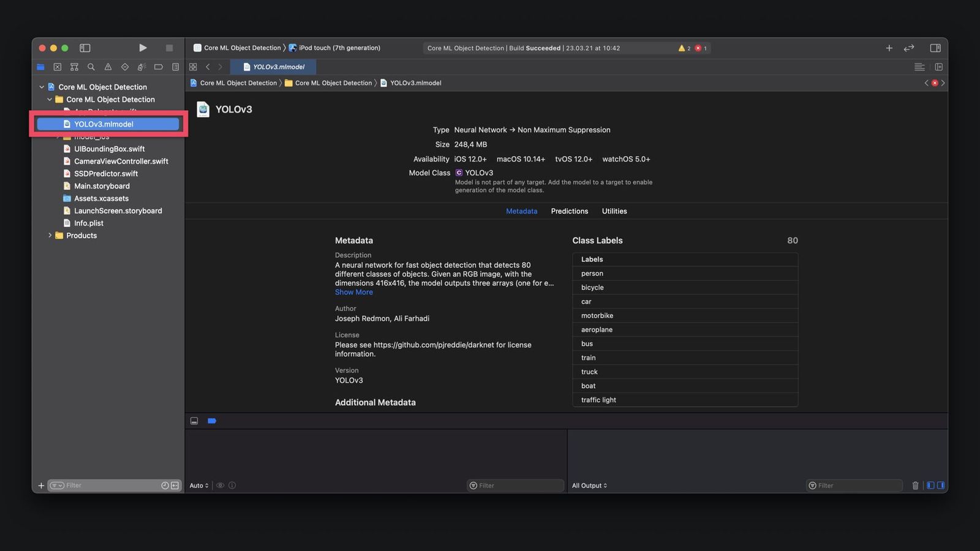Click the code review arrows icon
Image resolution: width=980 pixels, height=551 pixels.
click(x=909, y=48)
